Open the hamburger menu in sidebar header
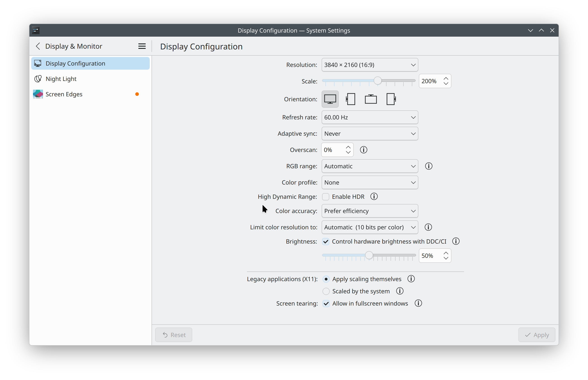 coord(142,46)
